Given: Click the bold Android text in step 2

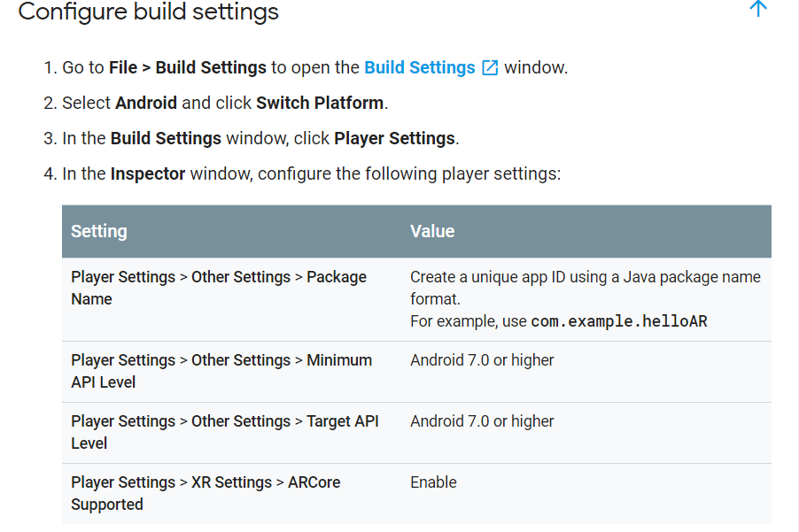Looking at the screenshot, I should click(x=146, y=103).
